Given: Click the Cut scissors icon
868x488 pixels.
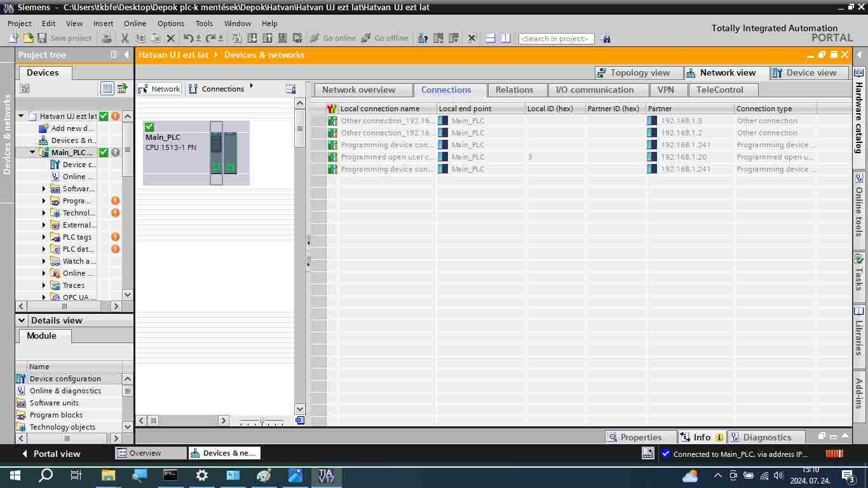Looking at the screenshot, I should (125, 38).
